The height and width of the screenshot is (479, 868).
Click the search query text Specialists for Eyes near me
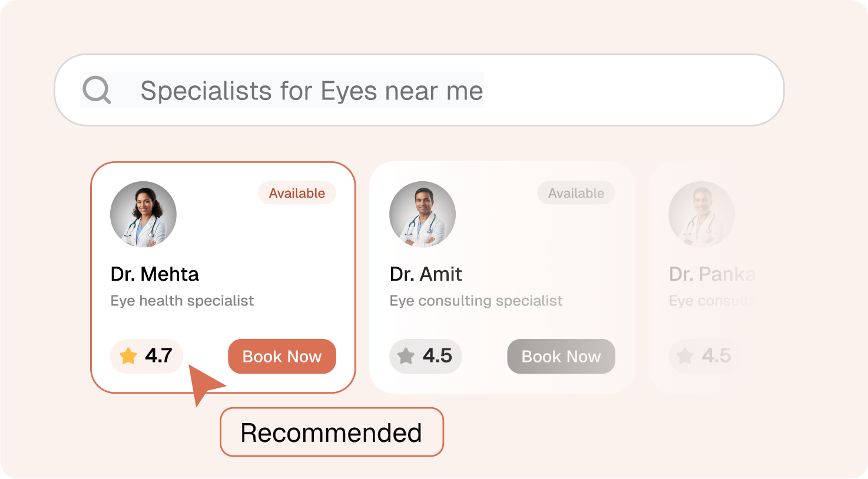[311, 90]
